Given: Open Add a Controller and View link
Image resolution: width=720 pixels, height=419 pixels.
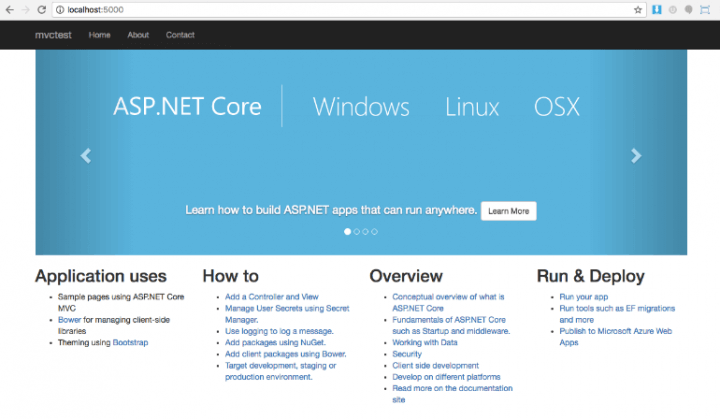Looking at the screenshot, I should coord(271,297).
